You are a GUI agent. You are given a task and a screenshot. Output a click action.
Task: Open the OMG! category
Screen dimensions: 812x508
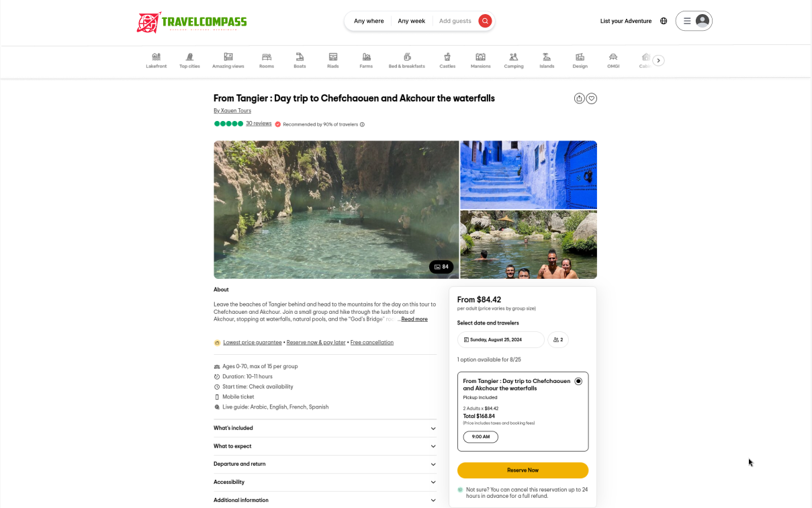[x=613, y=60]
